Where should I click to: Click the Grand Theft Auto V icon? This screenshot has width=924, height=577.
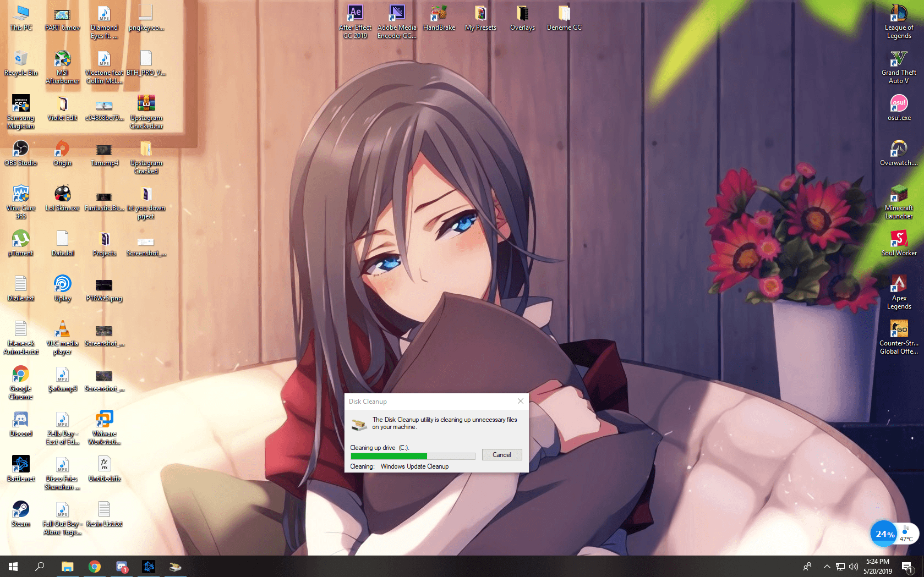(899, 67)
